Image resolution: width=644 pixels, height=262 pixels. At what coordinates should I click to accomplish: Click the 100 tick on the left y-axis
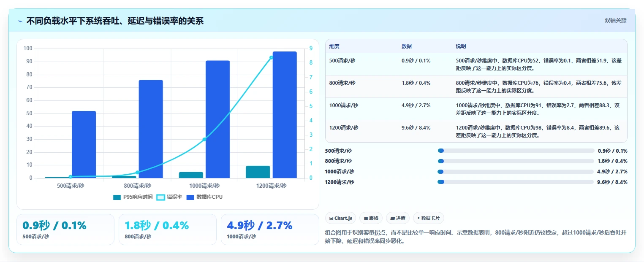(28, 49)
